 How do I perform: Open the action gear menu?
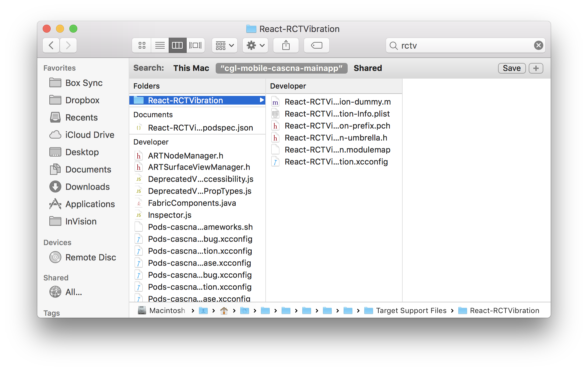[x=255, y=45]
